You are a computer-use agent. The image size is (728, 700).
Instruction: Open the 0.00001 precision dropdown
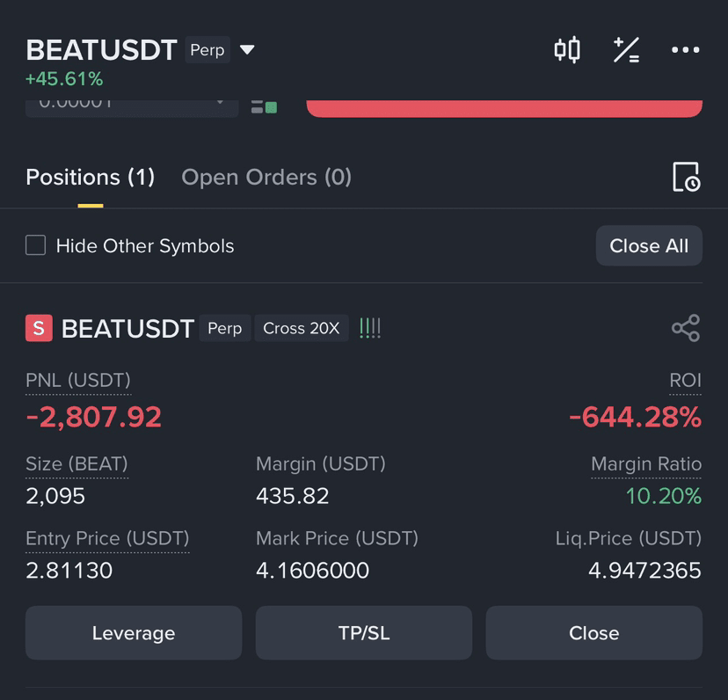coord(132,108)
